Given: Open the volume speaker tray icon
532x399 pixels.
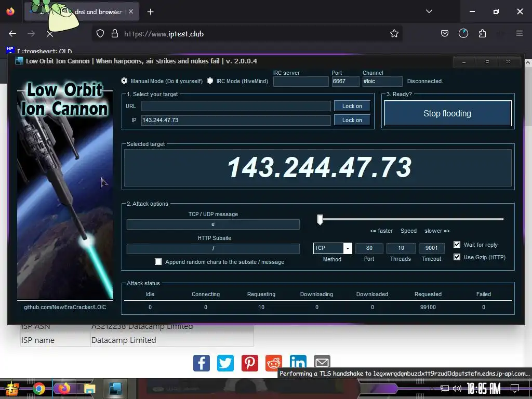Looking at the screenshot, I should click(x=457, y=389).
